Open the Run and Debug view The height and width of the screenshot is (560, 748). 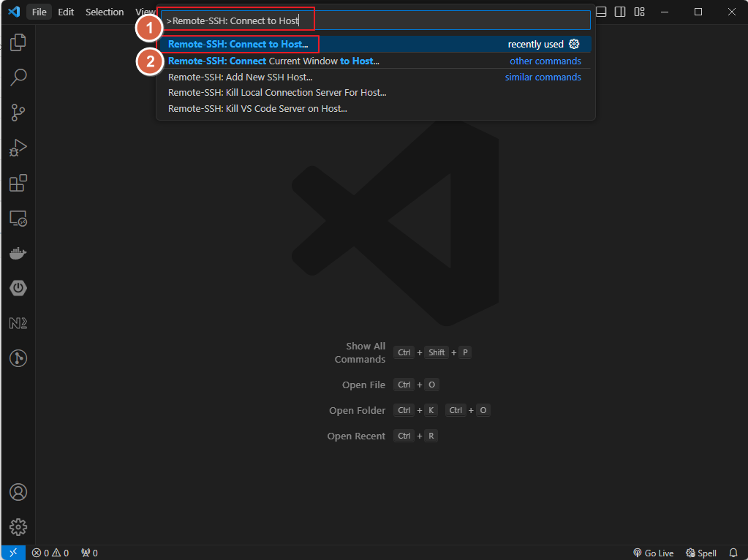18,148
